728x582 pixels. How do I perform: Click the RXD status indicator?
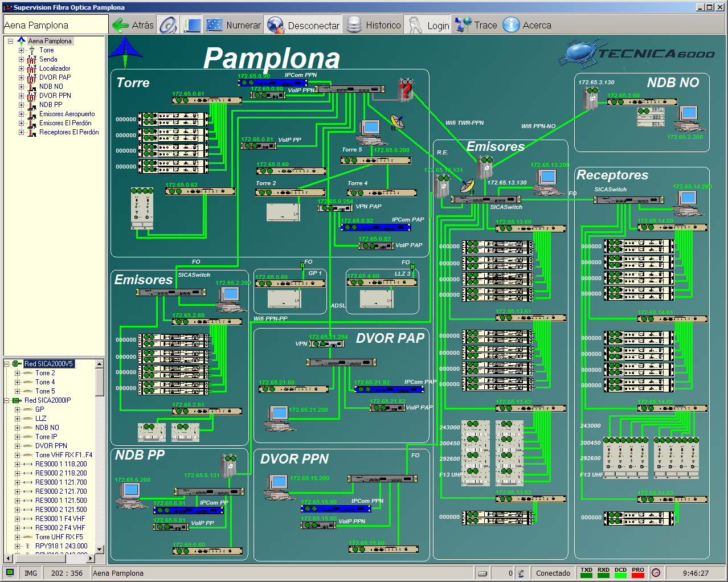[603, 573]
